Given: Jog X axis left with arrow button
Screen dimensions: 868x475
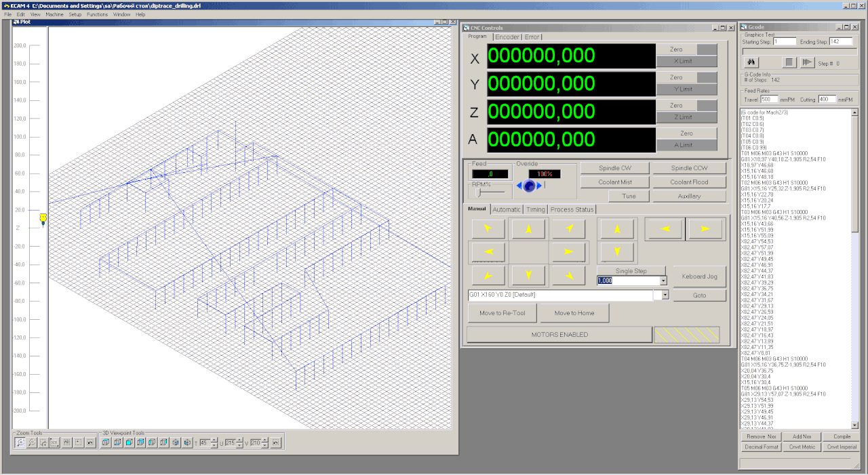Looking at the screenshot, I should coord(488,252).
